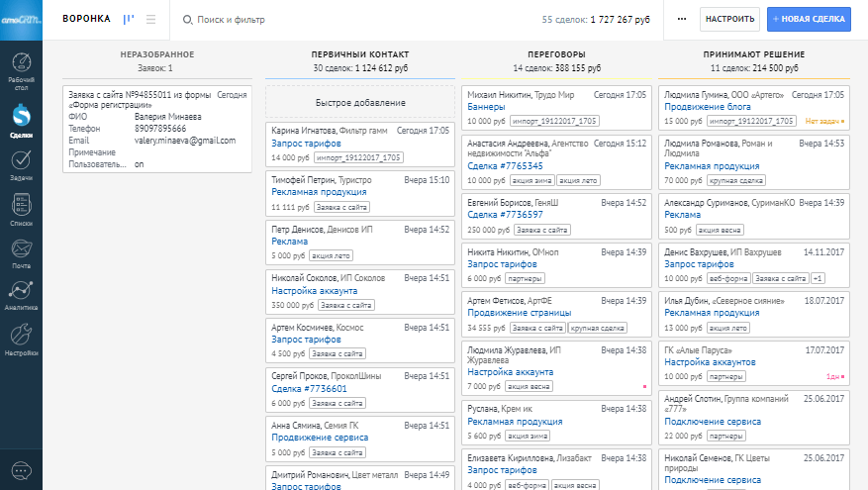Open Аналитика section icon
868x490 pixels.
21,295
